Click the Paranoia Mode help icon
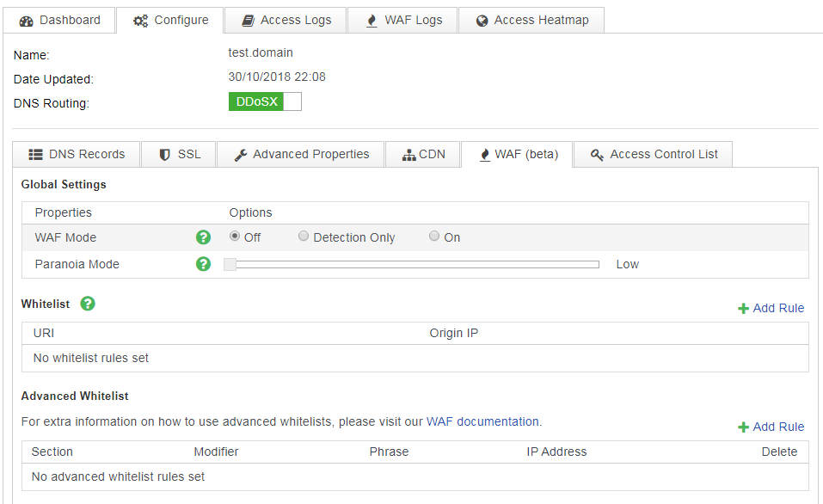The width and height of the screenshot is (823, 504). (x=203, y=264)
